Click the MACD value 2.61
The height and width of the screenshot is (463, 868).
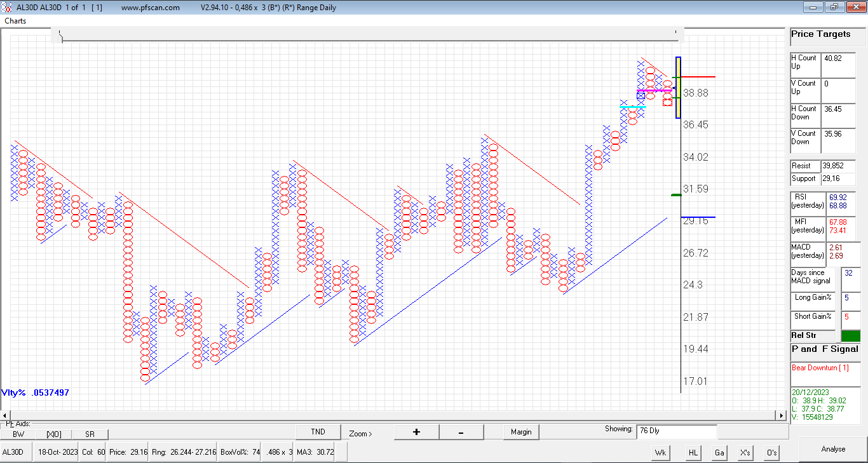click(x=836, y=247)
